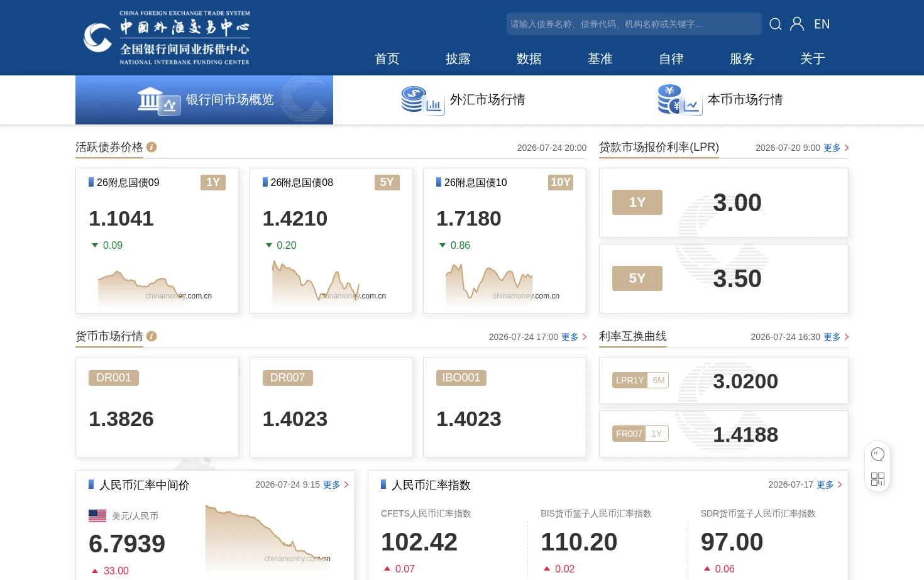Click the swap rate 1.4188
This screenshot has width=924, height=580.
[745, 434]
